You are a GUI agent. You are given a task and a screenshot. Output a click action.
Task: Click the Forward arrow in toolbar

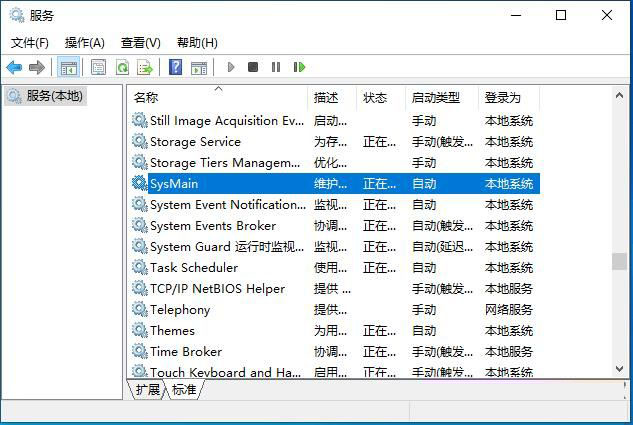click(37, 67)
